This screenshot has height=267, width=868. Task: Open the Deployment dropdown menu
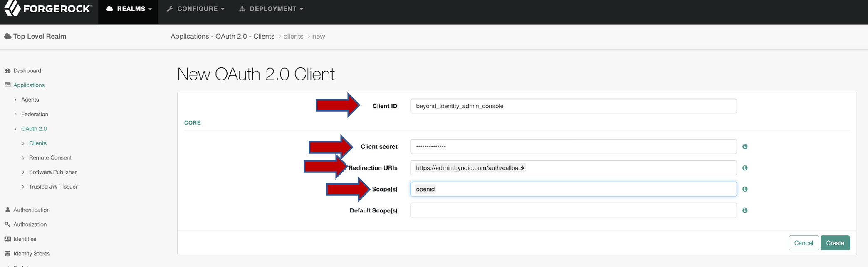pyautogui.click(x=272, y=9)
